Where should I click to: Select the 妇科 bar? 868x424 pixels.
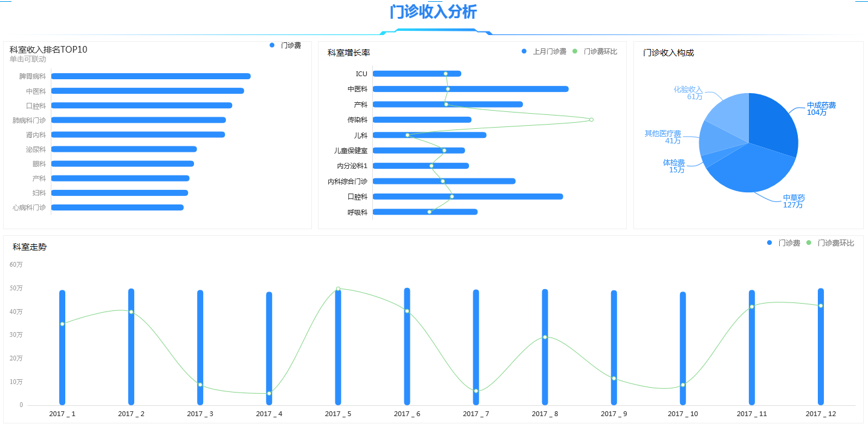(119, 193)
